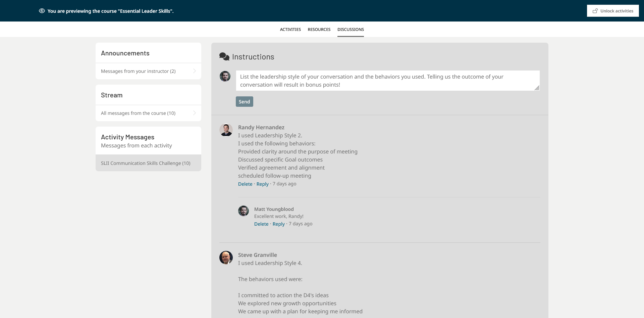The image size is (644, 318).
Task: Click the textarea resize handle
Action: coord(537,88)
